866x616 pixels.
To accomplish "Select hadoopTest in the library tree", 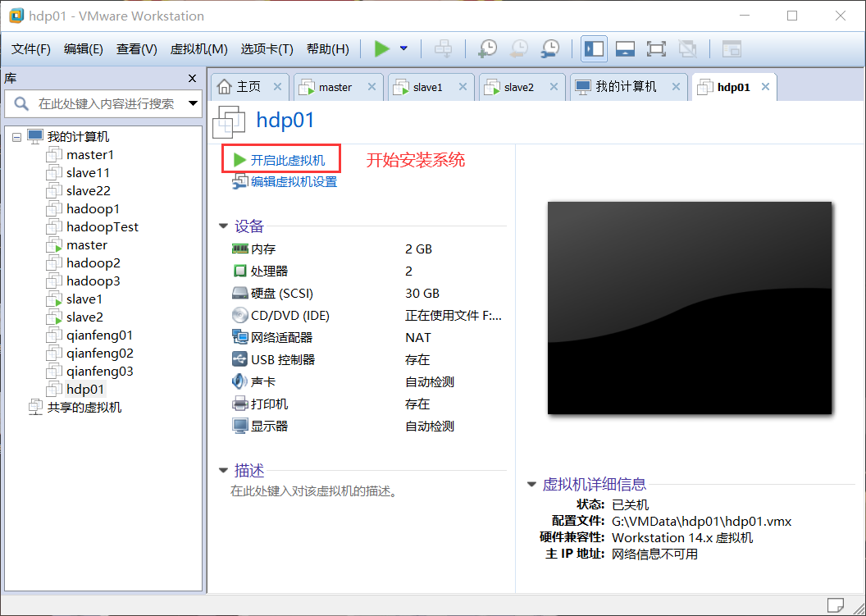I will (103, 227).
